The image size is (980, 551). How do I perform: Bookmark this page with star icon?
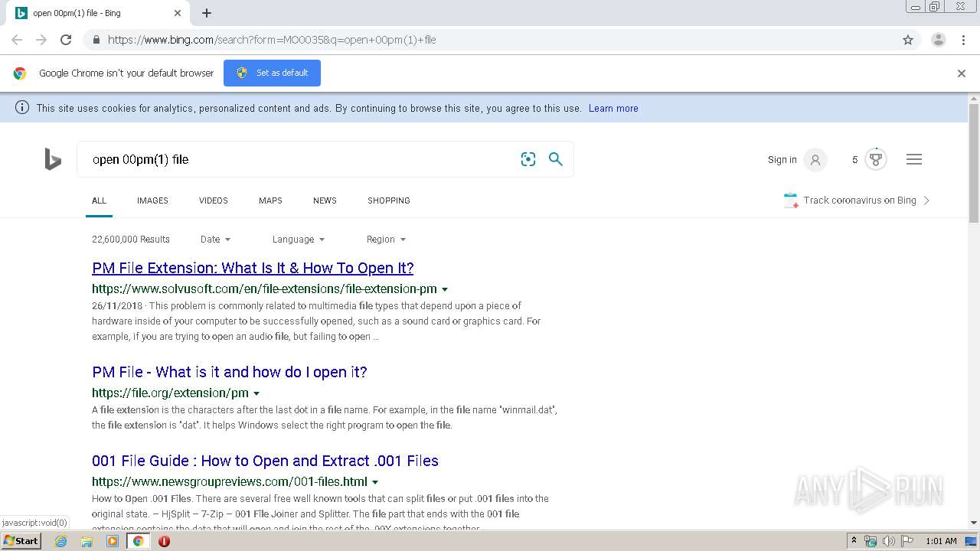click(908, 40)
